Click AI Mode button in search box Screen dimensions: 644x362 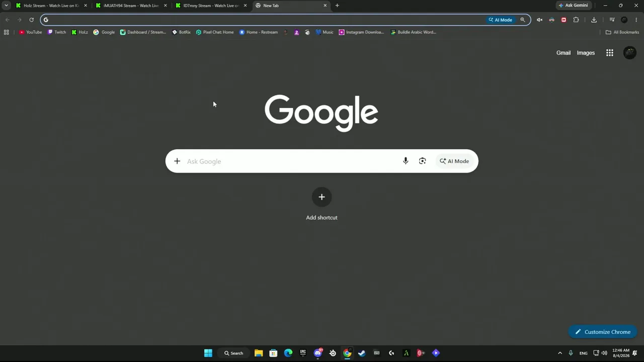454,161
